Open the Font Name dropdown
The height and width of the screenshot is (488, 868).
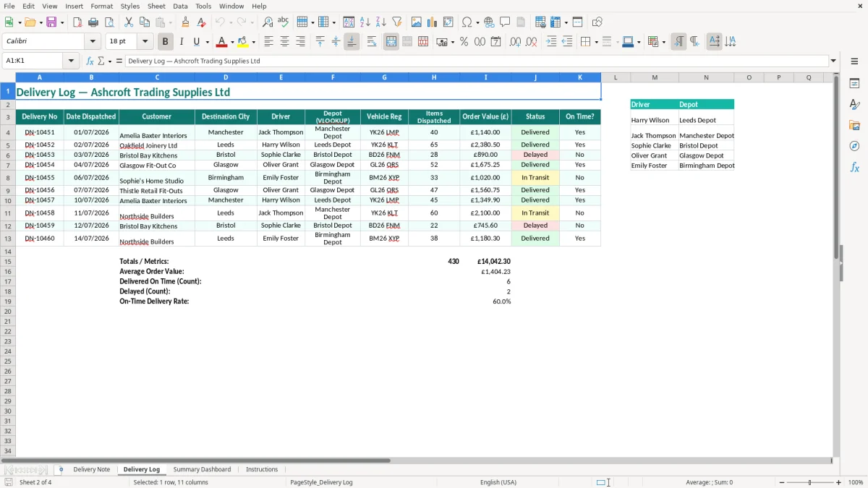93,42
